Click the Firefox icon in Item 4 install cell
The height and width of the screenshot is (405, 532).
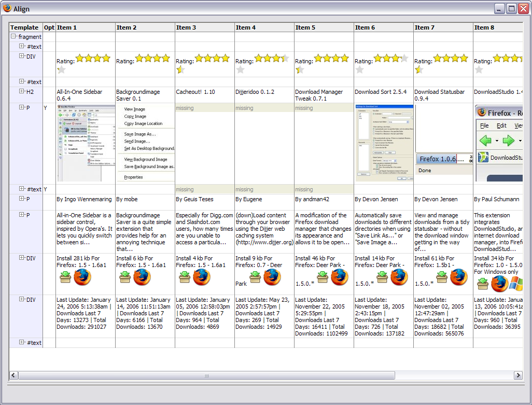pos(272,277)
